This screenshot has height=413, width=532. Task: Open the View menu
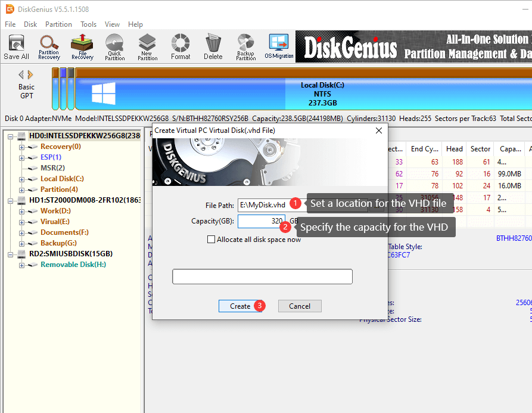pyautogui.click(x=112, y=24)
